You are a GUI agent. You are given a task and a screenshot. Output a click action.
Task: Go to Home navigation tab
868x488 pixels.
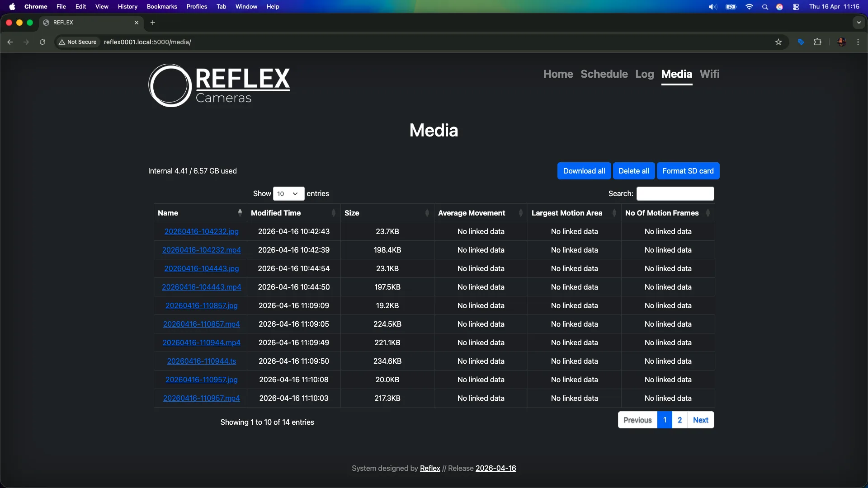coord(558,74)
